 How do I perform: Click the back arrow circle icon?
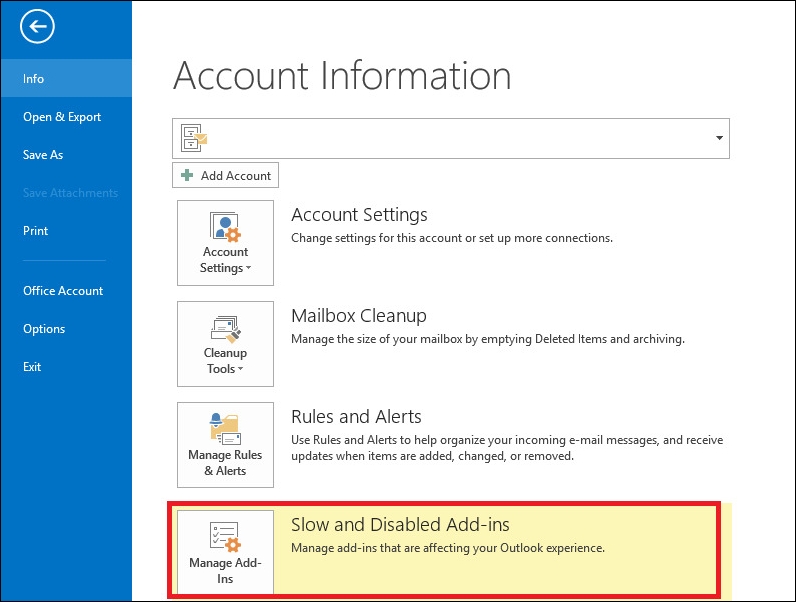tap(37, 26)
